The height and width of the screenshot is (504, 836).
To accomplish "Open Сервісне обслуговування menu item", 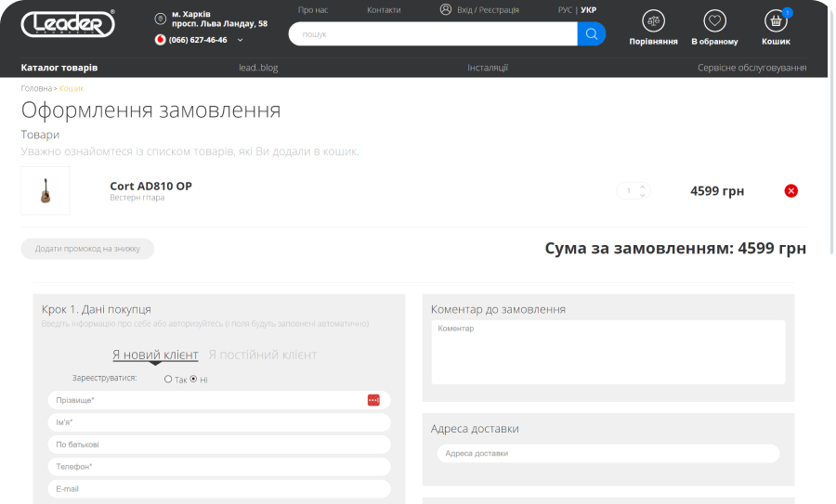I will pyautogui.click(x=751, y=68).
